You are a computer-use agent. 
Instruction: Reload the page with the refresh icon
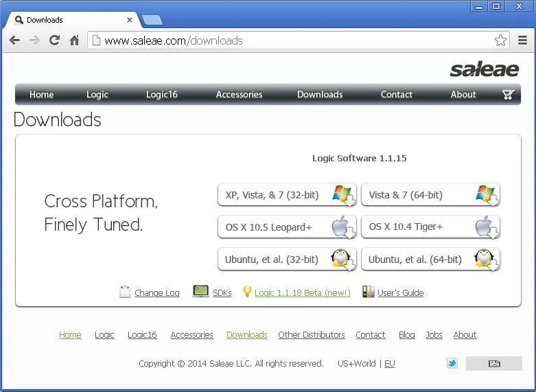54,41
